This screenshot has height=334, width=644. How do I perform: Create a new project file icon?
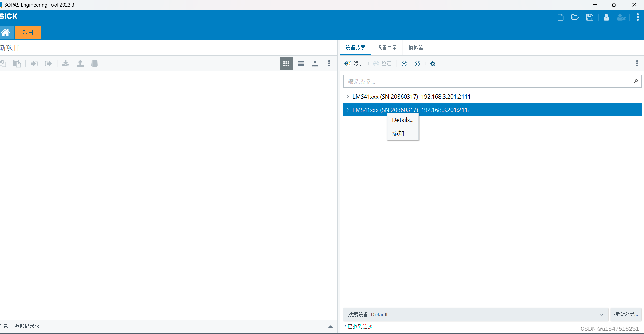(x=560, y=17)
